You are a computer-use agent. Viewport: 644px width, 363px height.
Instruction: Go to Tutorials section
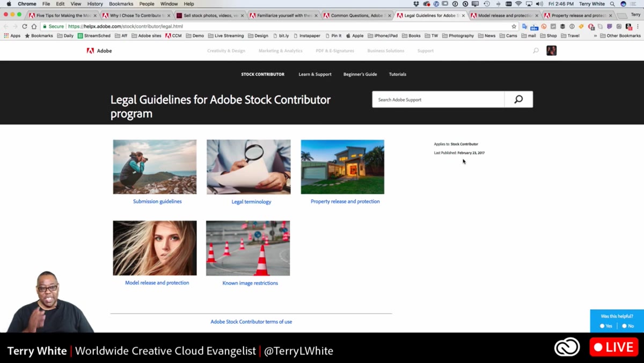[x=398, y=74]
